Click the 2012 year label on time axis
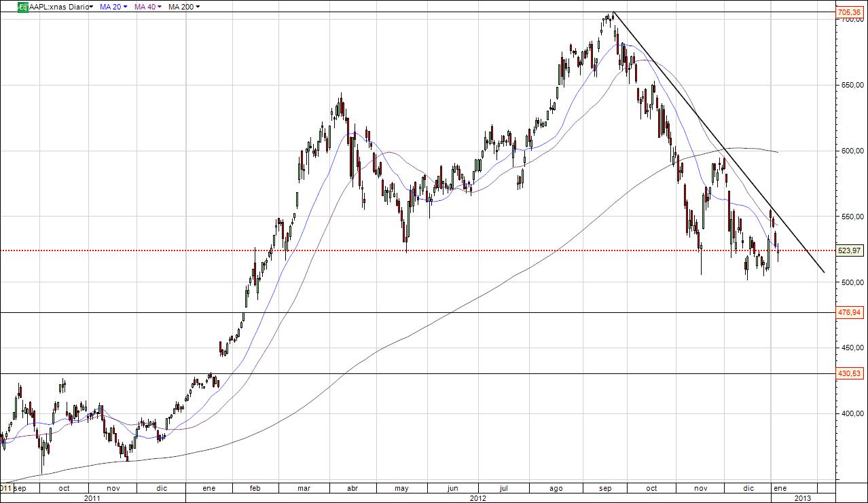The image size is (868, 503). point(478,498)
